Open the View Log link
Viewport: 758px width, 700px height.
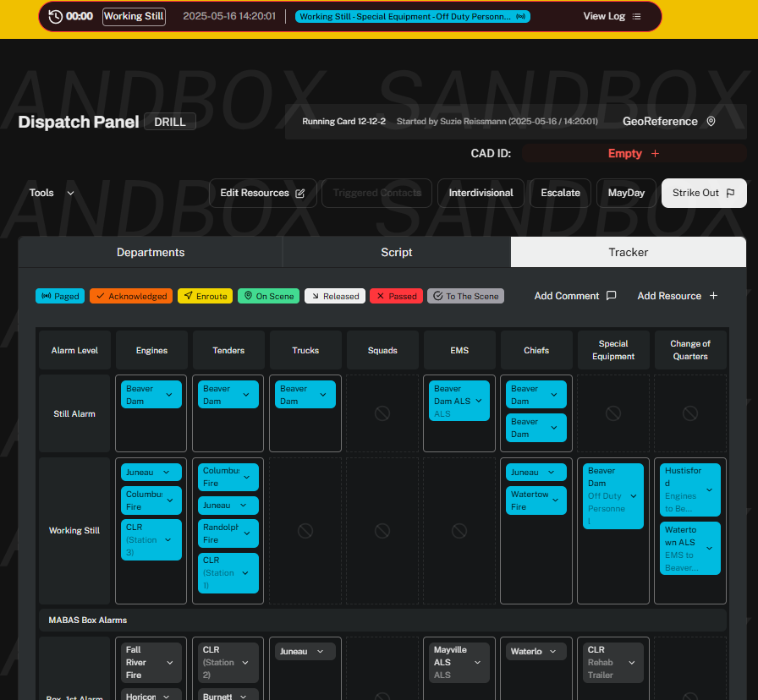pyautogui.click(x=612, y=16)
